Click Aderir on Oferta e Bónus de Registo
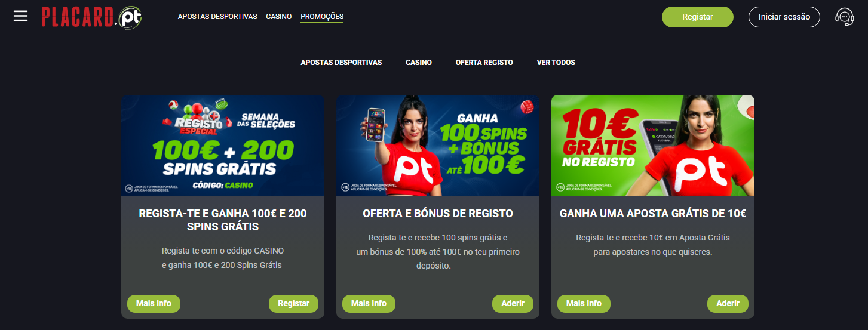The image size is (868, 330). pos(513,303)
